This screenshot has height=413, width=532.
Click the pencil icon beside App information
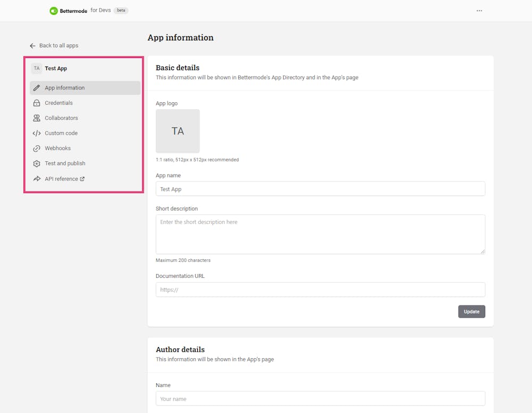37,88
